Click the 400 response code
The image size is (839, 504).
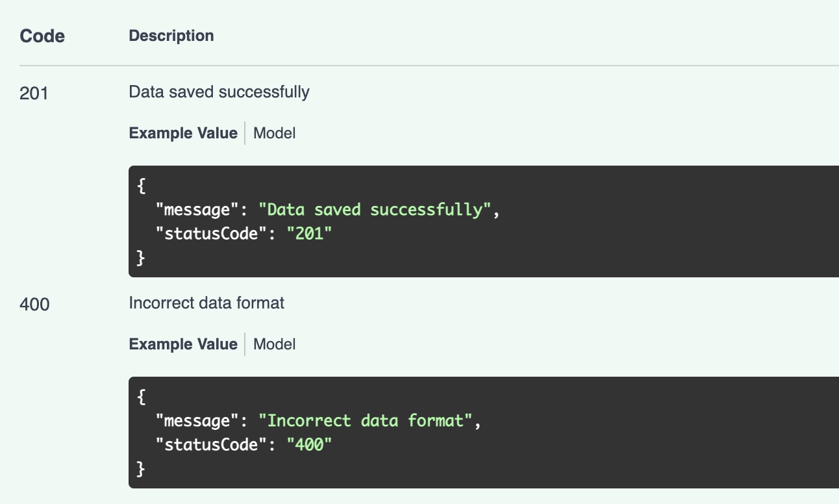[x=34, y=304]
